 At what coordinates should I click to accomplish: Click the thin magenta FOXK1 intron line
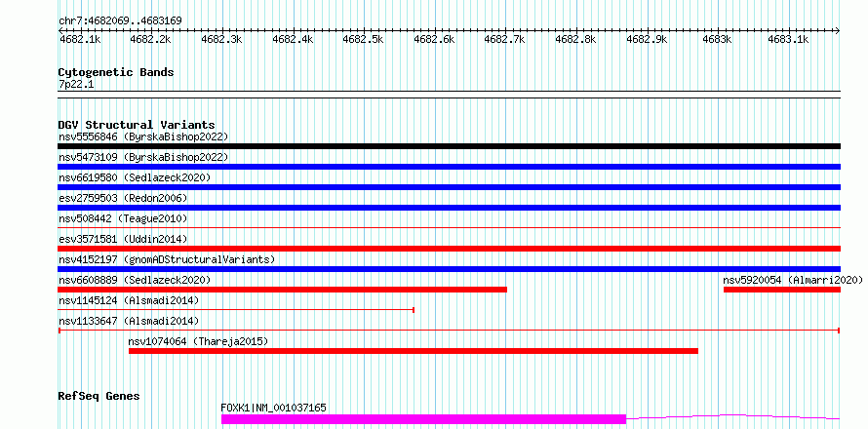(733, 416)
